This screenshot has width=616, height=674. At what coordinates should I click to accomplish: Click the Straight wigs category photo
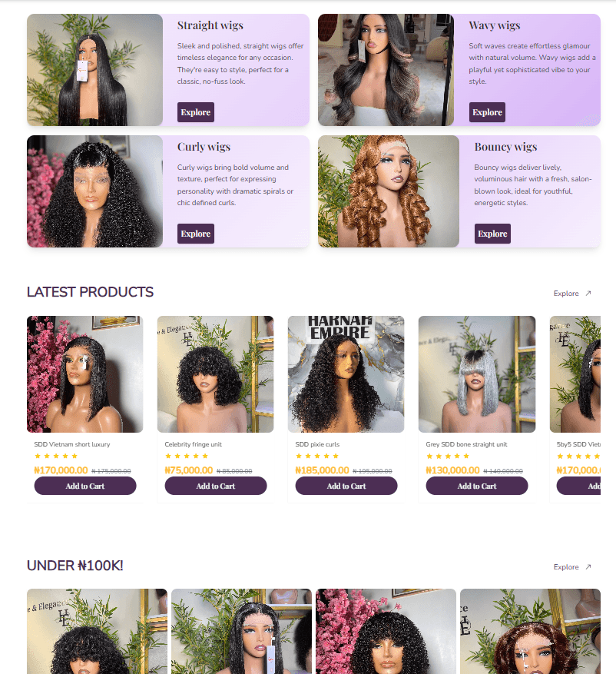click(94, 70)
